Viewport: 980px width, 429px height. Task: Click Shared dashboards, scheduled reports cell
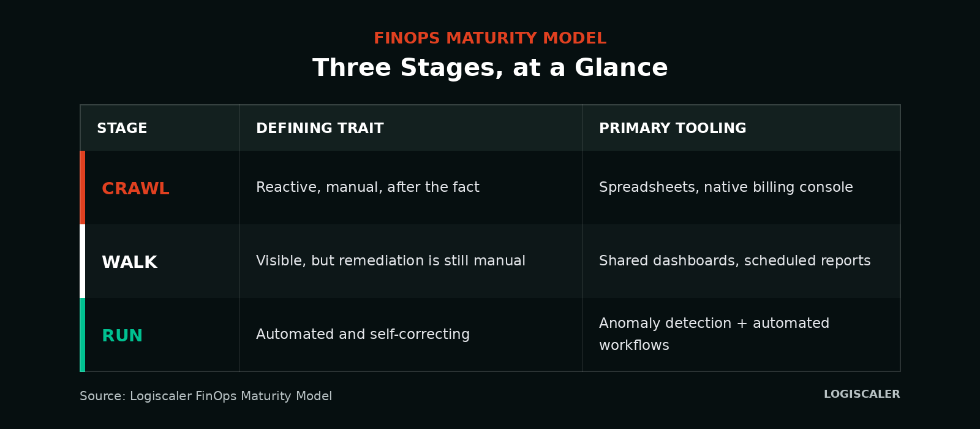[x=741, y=261]
